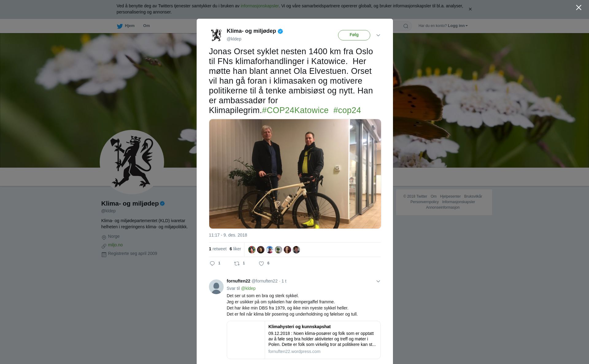The image size is (589, 364).
Task: Click the reply speech bubble icon
Action: click(x=212, y=264)
